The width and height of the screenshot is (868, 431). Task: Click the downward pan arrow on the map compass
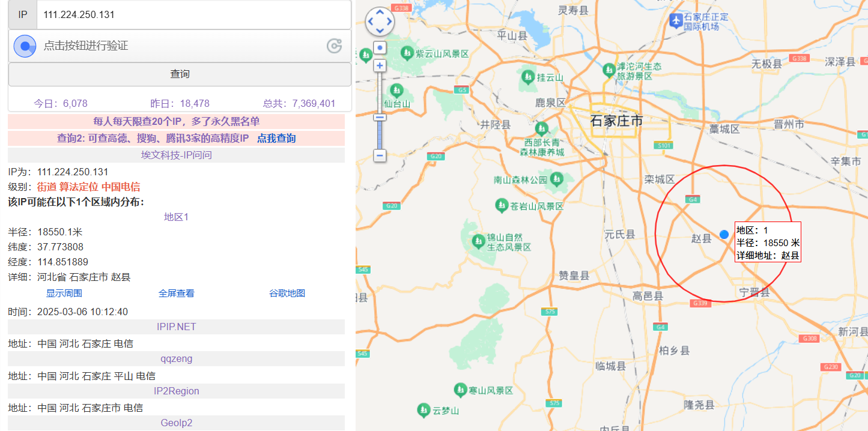click(380, 31)
